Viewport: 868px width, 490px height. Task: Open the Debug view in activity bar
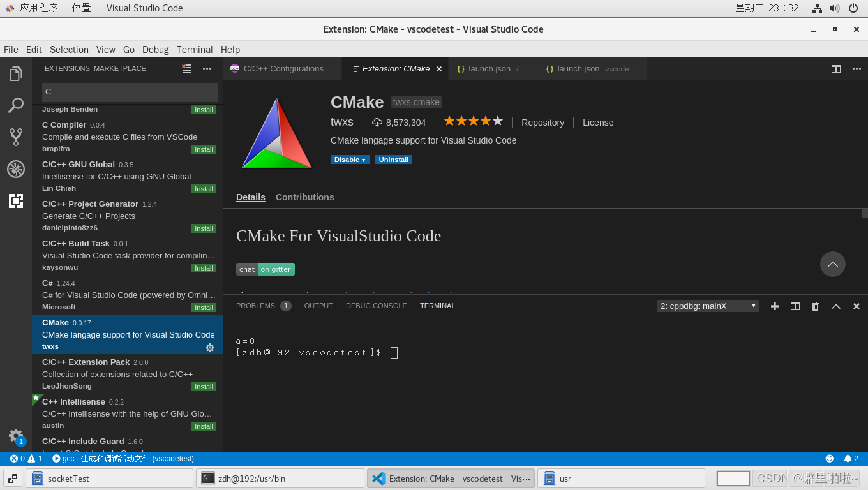click(16, 169)
